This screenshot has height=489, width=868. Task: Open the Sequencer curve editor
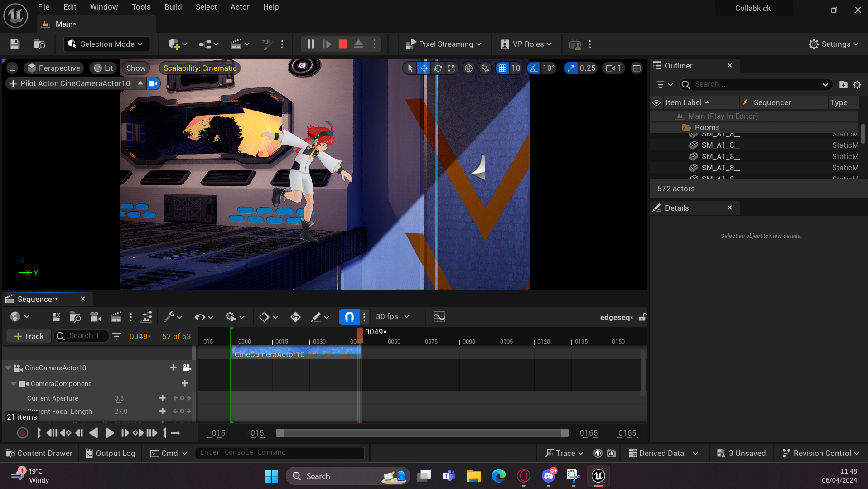tap(439, 317)
